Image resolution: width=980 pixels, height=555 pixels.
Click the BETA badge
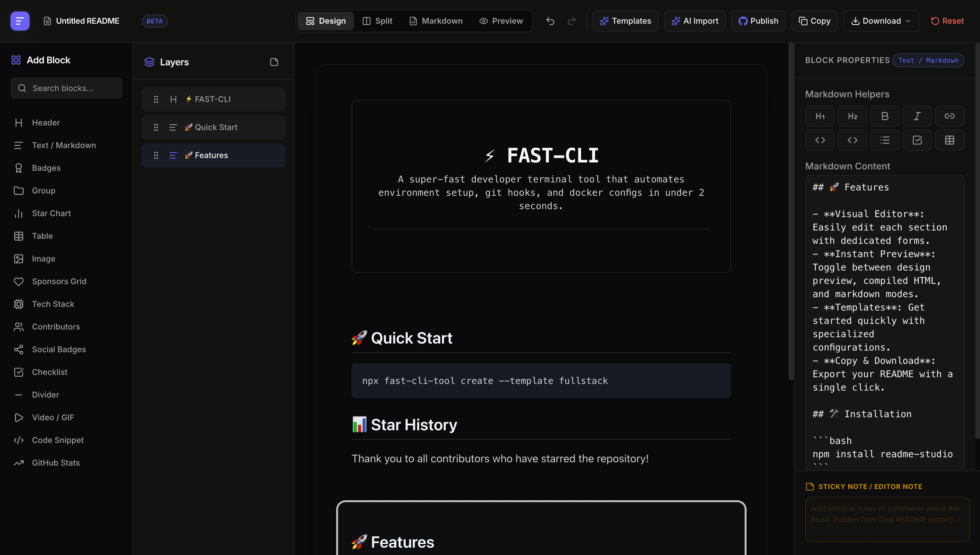(x=154, y=21)
